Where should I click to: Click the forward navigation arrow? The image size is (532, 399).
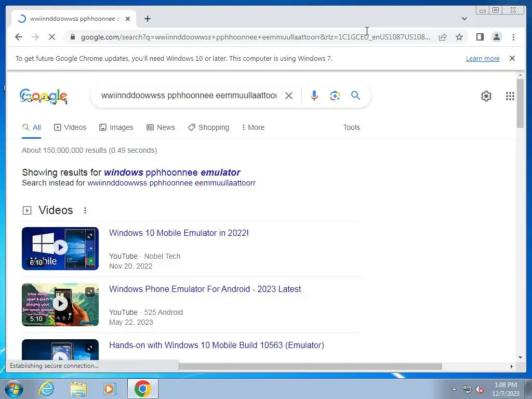(35, 37)
